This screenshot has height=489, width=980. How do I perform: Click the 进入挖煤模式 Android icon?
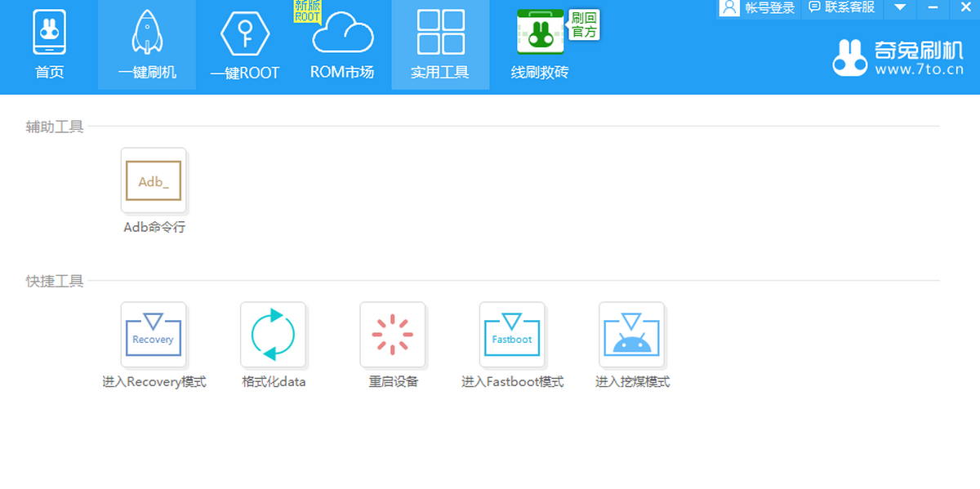click(631, 336)
